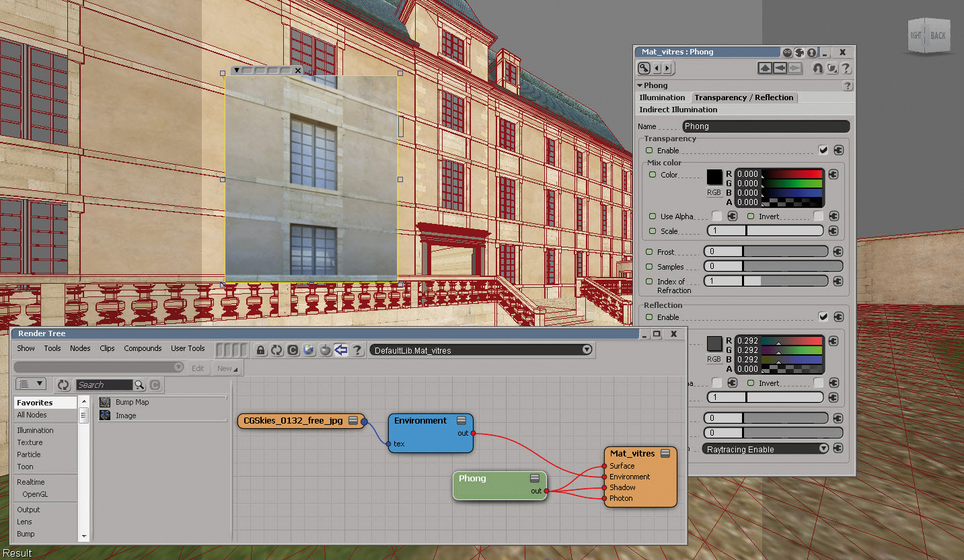The height and width of the screenshot is (560, 964).
Task: Click the lock icon in Render Tree toolbar
Action: tap(260, 350)
